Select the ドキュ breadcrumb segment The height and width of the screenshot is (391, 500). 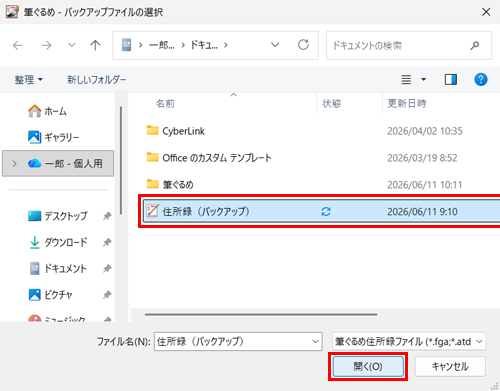(204, 45)
